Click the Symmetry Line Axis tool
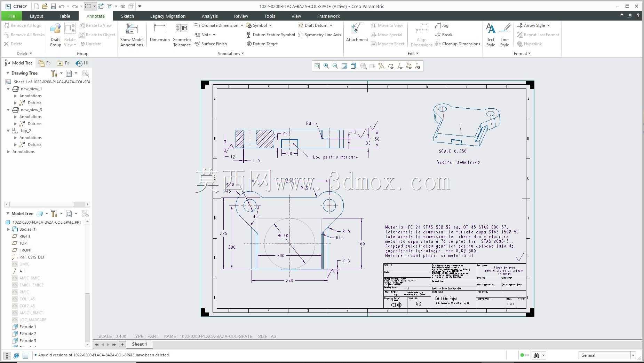The width and height of the screenshot is (644, 363). point(319,35)
